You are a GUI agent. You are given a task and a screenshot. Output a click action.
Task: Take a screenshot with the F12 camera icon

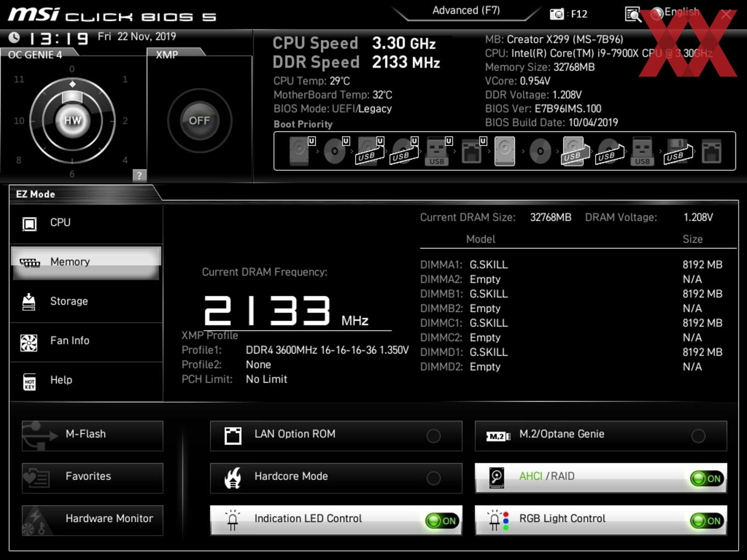[x=557, y=14]
